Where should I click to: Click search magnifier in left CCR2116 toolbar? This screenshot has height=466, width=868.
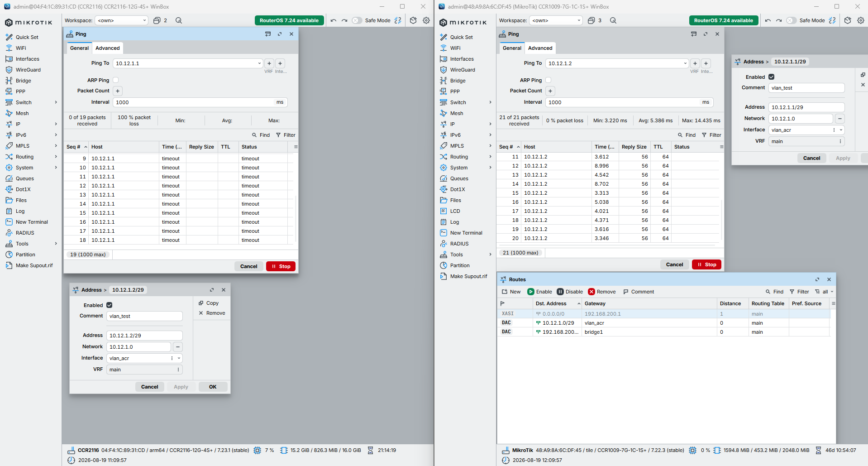pyautogui.click(x=179, y=20)
